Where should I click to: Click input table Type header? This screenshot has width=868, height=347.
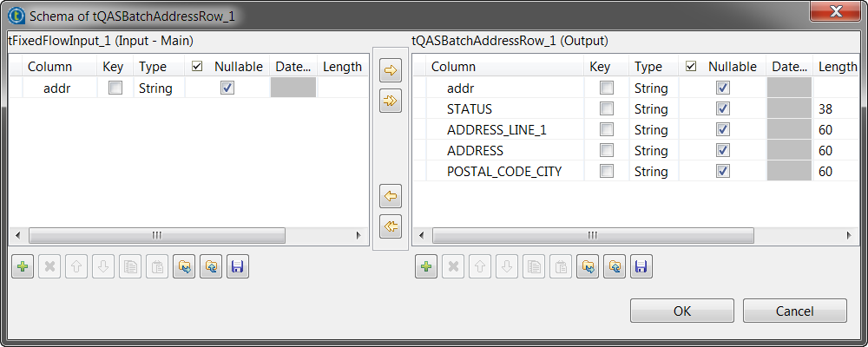[x=159, y=67]
